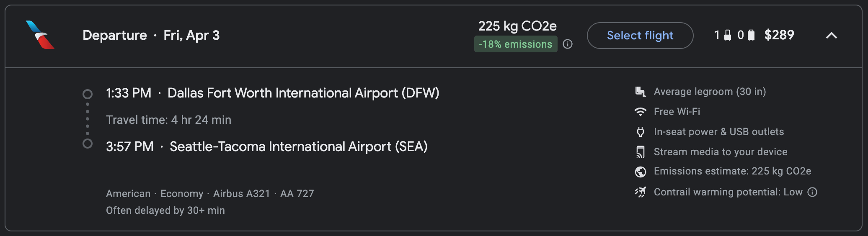Click the Often delayed by 30+ min notice
Screen dimensions: 868x236
(165, 210)
